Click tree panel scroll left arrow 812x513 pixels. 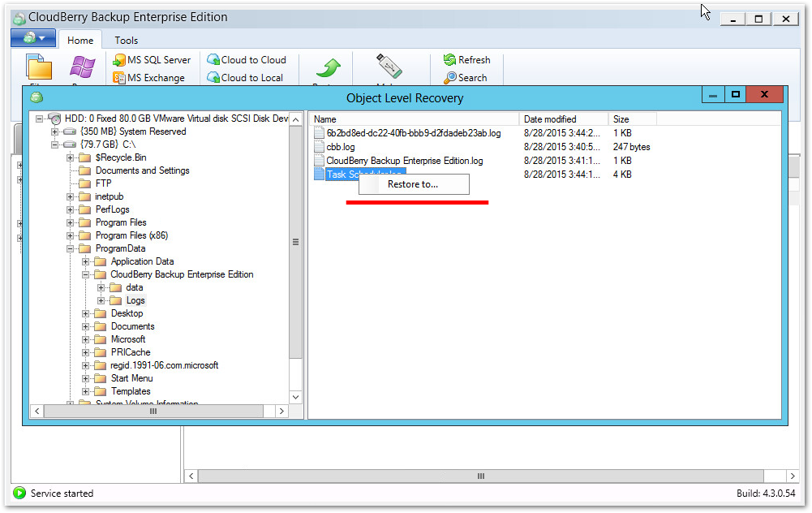click(37, 412)
